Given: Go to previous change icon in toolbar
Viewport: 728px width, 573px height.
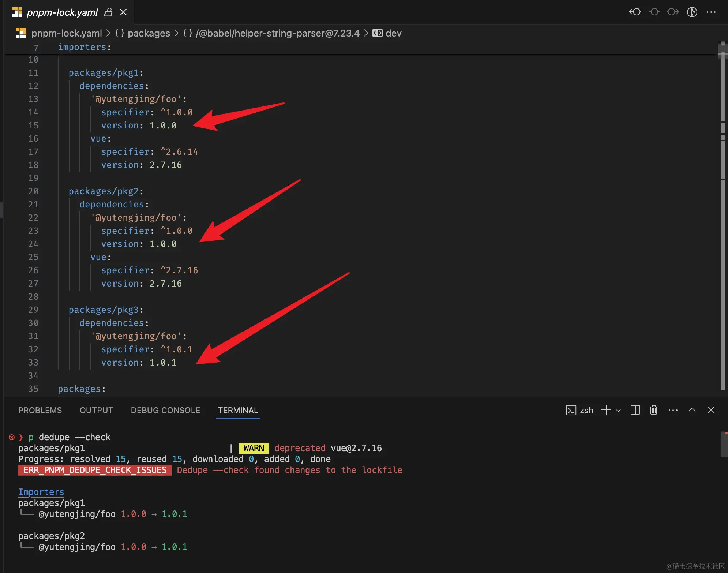Looking at the screenshot, I should click(635, 12).
